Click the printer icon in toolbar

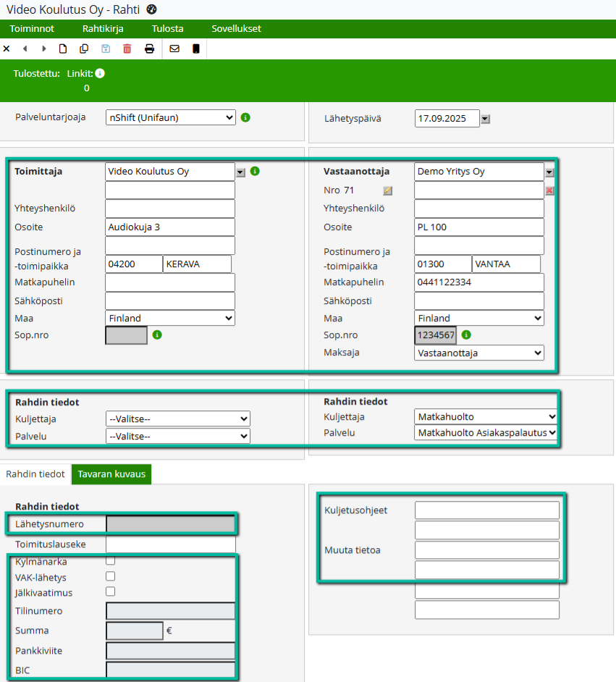click(x=150, y=49)
